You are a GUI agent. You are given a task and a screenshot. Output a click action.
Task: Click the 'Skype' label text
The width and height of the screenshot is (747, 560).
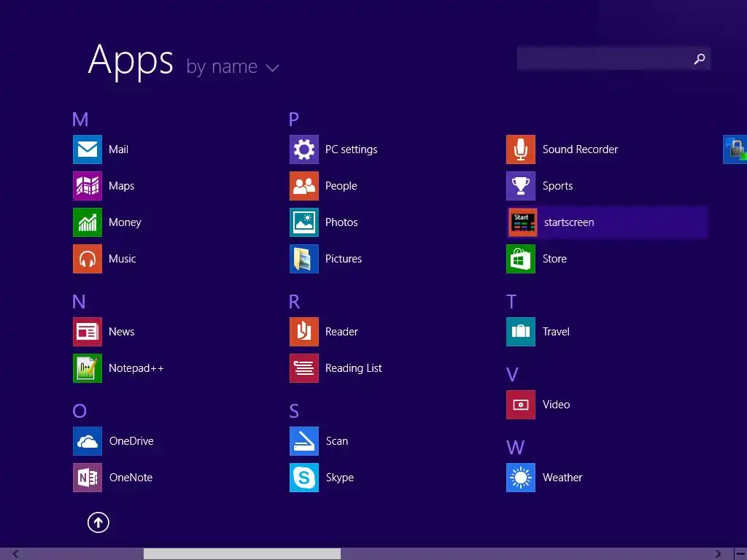(x=340, y=478)
